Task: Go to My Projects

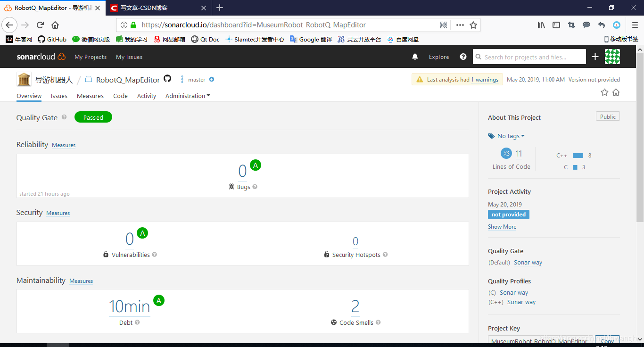Action: [x=91, y=57]
